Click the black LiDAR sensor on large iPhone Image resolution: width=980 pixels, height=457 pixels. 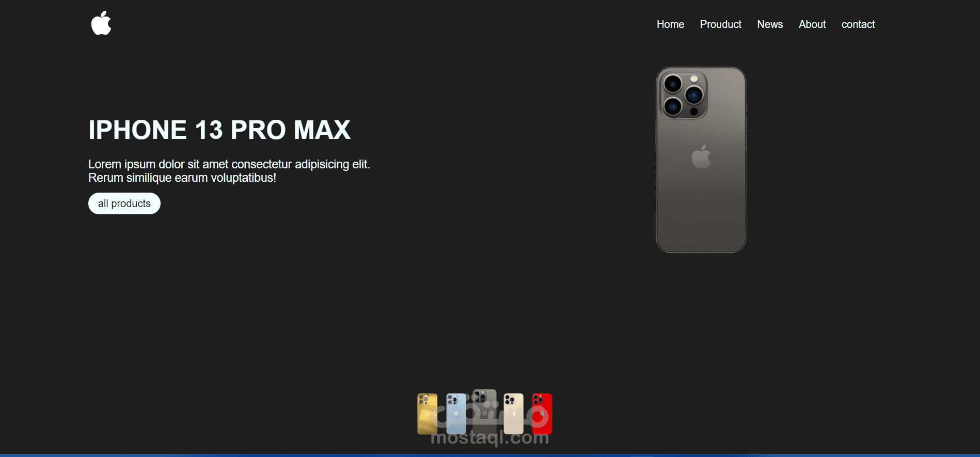(694, 112)
